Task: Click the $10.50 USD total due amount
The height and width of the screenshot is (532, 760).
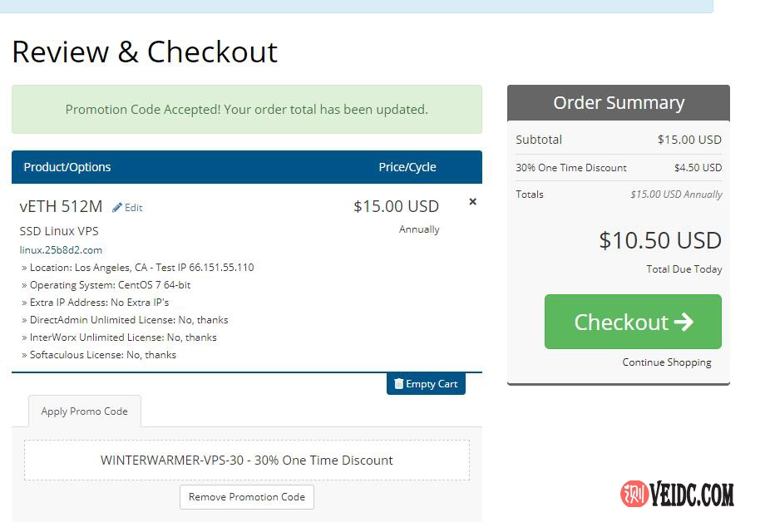Action: pyautogui.click(x=660, y=241)
